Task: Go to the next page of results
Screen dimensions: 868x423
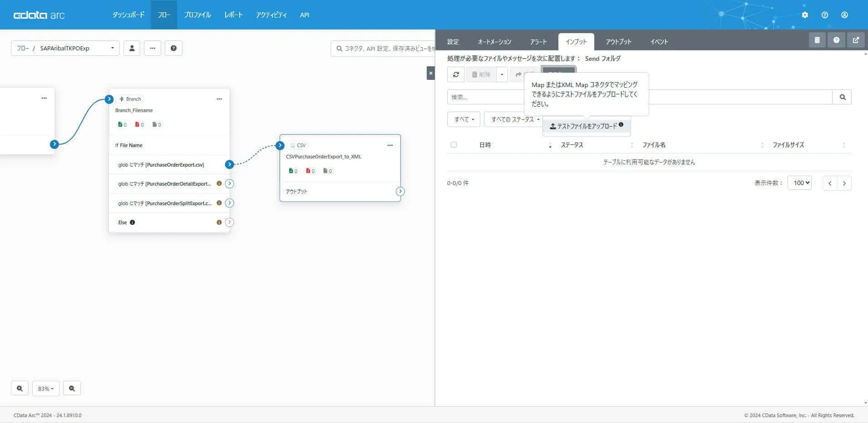Action: (844, 183)
